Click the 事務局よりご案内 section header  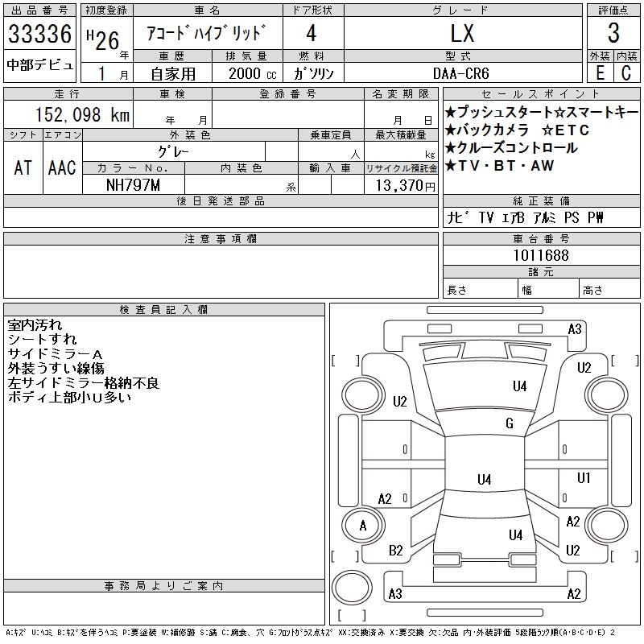point(164,586)
